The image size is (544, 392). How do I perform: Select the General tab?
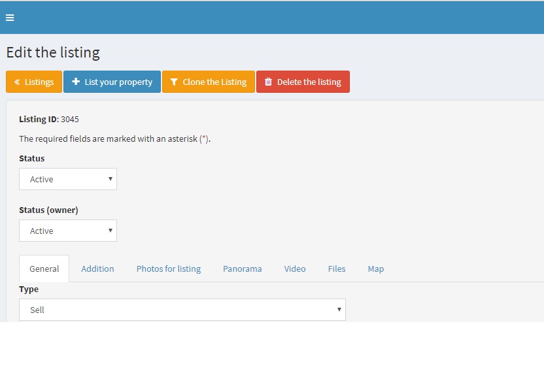44,269
